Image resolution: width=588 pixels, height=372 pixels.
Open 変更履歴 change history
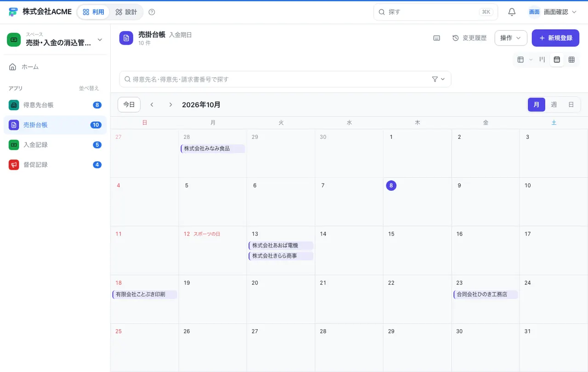[x=469, y=38]
